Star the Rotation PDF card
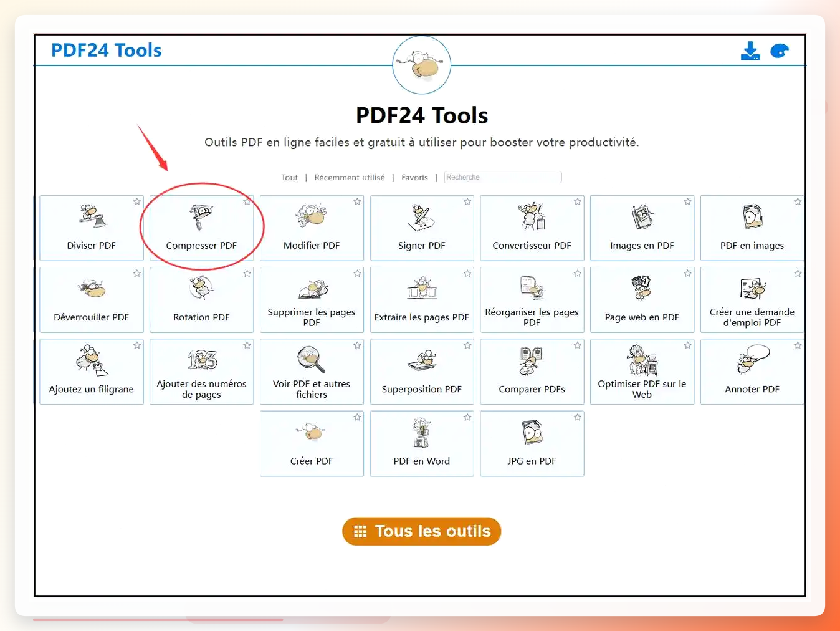The width and height of the screenshot is (840, 631). point(247,274)
